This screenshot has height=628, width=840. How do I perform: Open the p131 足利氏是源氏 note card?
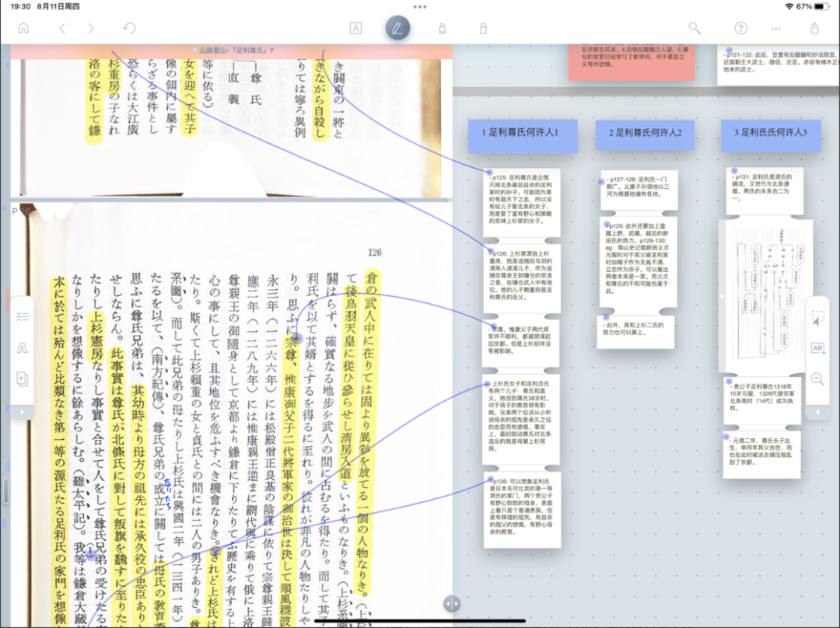[765, 190]
